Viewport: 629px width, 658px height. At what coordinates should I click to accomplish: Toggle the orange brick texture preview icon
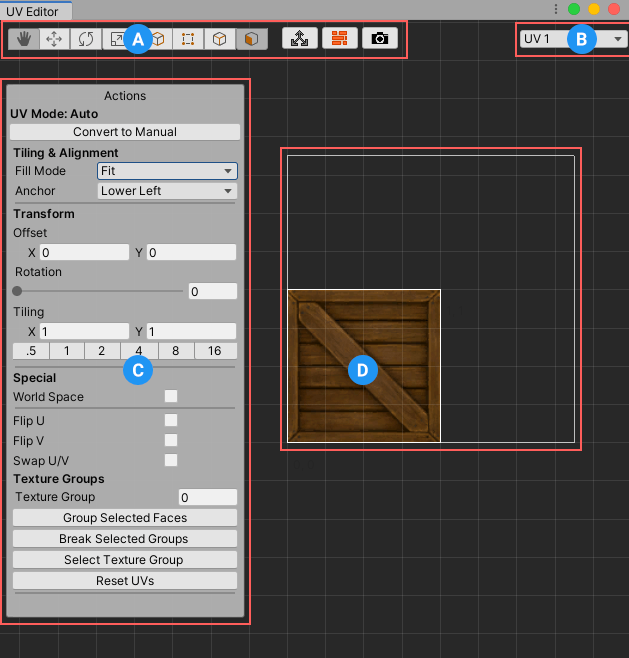coord(339,39)
